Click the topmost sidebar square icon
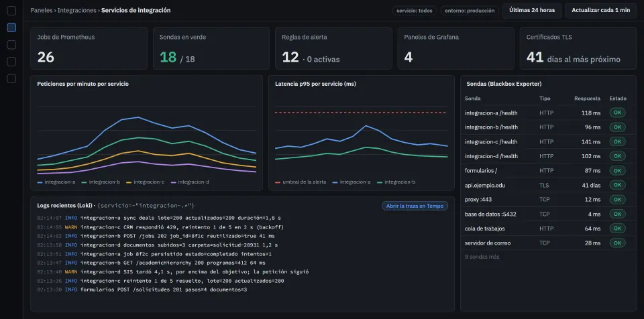This screenshot has height=319, width=644. [x=11, y=11]
